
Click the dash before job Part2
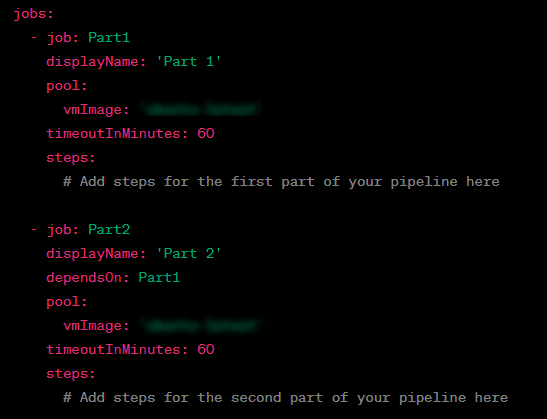(x=34, y=230)
